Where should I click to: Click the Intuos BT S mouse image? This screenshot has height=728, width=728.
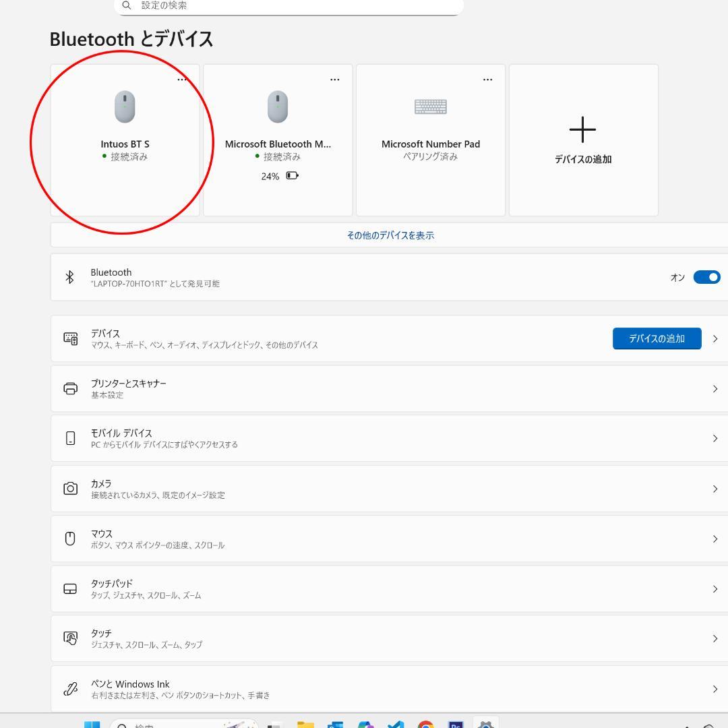tap(125, 107)
